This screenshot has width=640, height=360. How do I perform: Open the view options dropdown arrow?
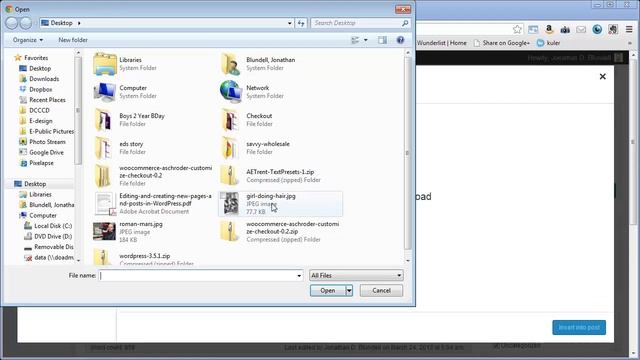coord(366,40)
